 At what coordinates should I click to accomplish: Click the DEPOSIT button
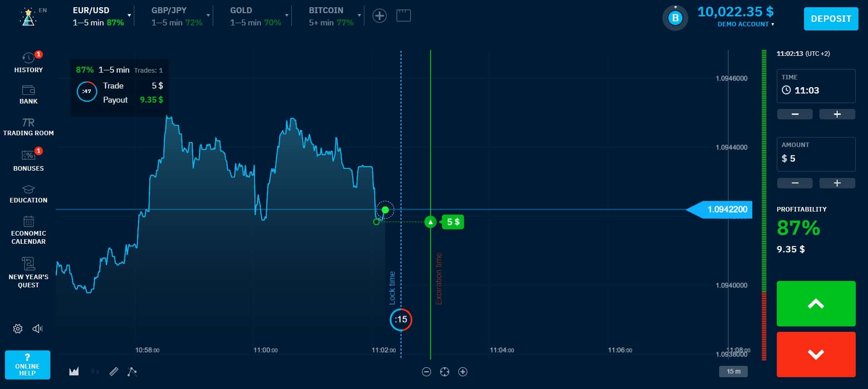pos(831,19)
